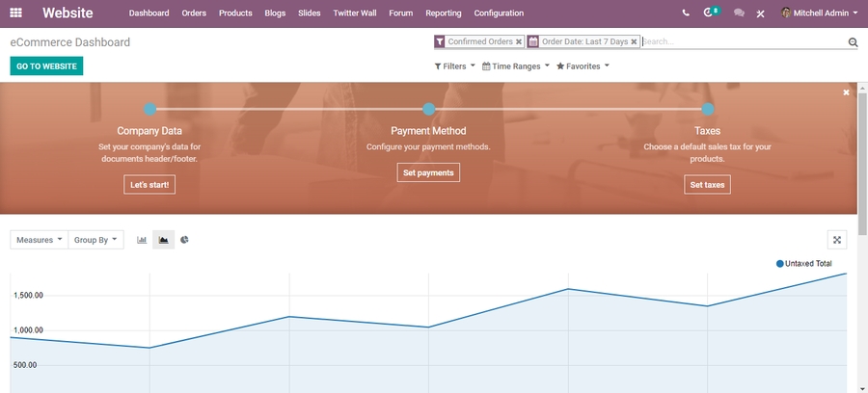Click into the Search input field
The height and width of the screenshot is (393, 868).
click(x=744, y=41)
